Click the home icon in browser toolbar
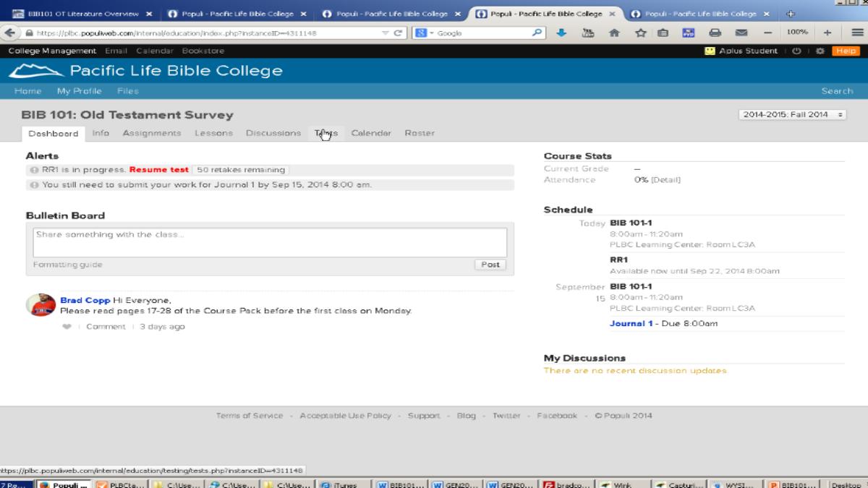 coord(613,33)
